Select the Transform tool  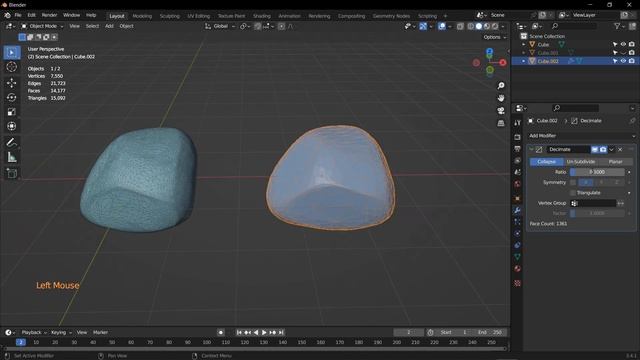tap(11, 126)
